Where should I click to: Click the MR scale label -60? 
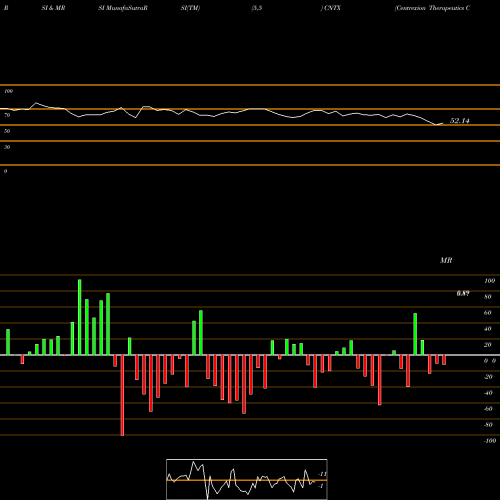coord(488,409)
